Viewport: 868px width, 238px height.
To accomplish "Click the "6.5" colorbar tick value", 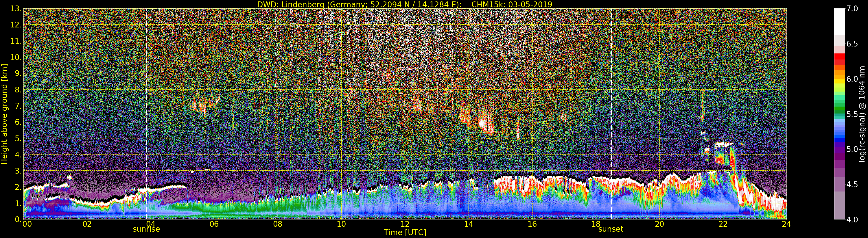I will 852,44.
